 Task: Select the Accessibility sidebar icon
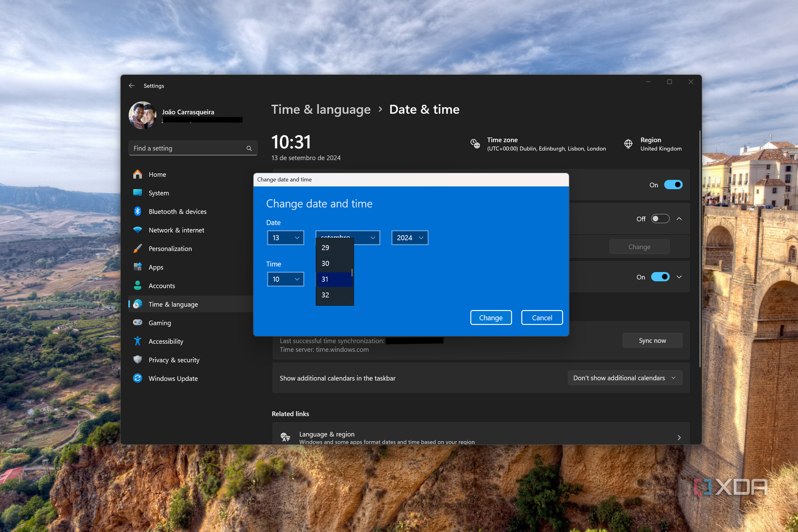click(137, 341)
